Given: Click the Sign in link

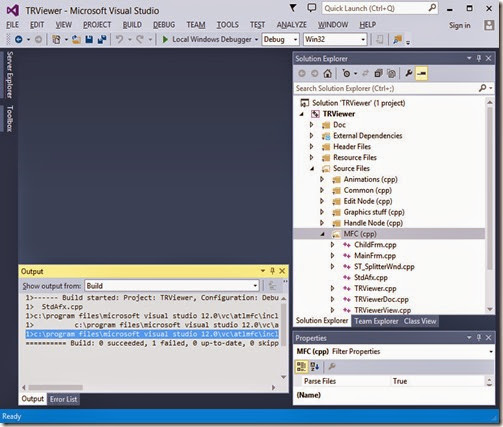Looking at the screenshot, I should click(459, 25).
